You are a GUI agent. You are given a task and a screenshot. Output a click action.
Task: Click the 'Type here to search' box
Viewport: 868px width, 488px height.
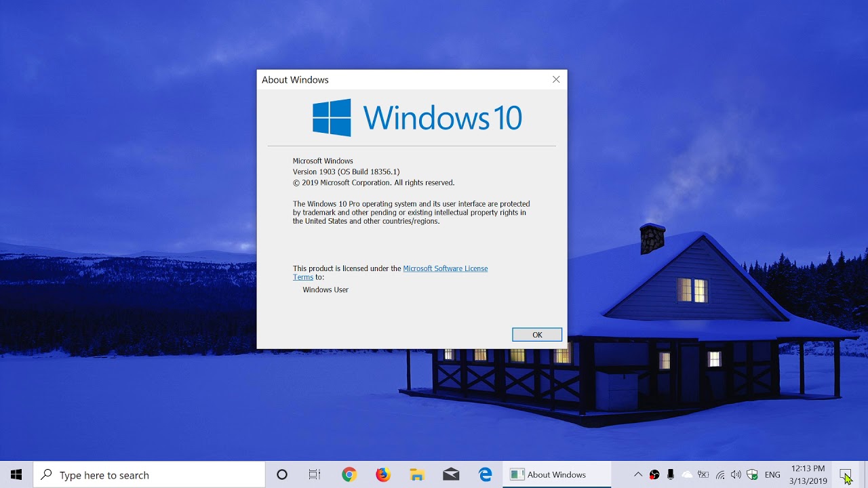pos(149,474)
